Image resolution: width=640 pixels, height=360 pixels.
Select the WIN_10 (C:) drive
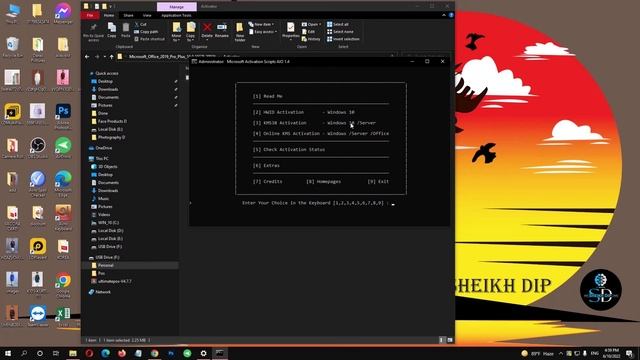(x=108, y=223)
